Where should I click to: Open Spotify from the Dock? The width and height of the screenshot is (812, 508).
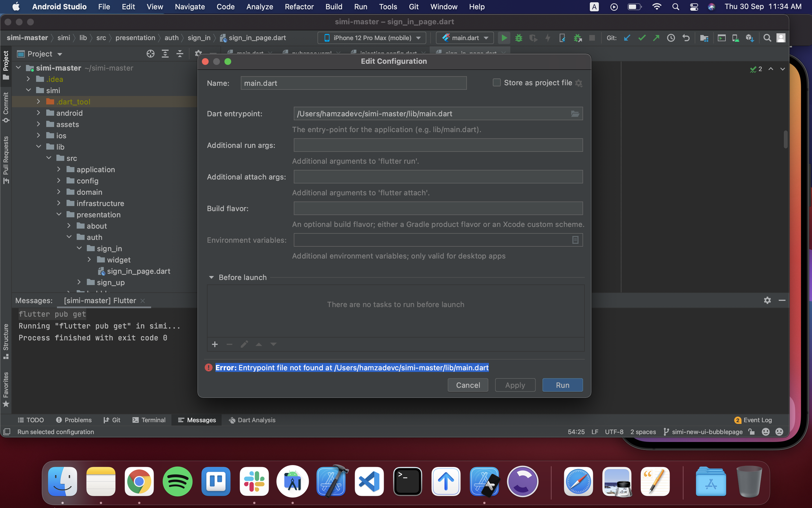click(178, 481)
